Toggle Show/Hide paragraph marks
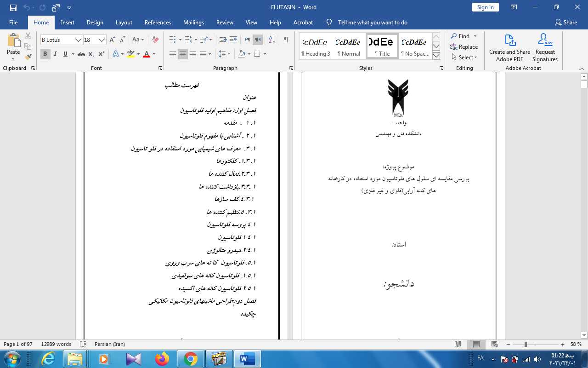Viewport: 588px width, 368px height. pos(286,40)
